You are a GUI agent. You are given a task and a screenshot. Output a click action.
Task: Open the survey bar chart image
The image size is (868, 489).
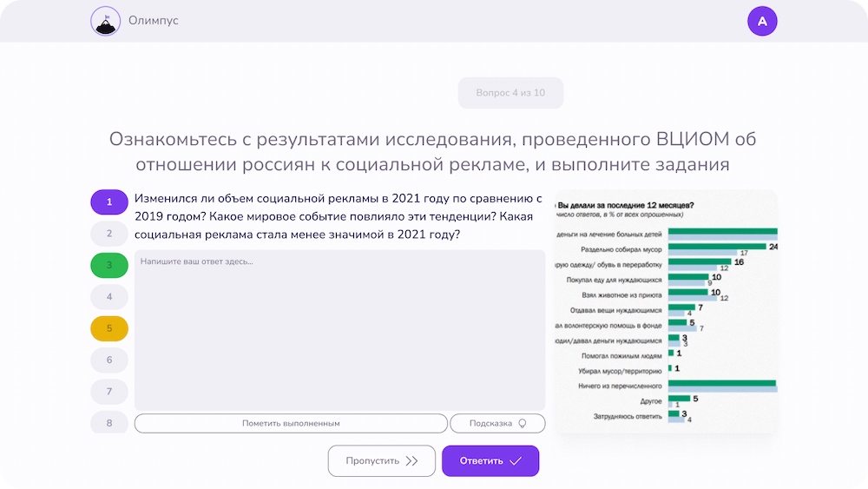[x=666, y=312]
